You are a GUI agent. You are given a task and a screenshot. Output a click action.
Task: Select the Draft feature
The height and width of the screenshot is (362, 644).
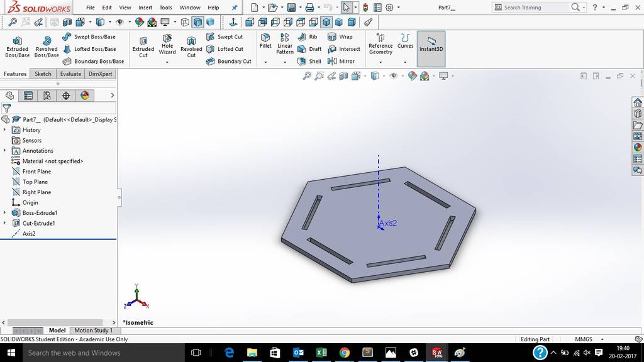pyautogui.click(x=309, y=49)
